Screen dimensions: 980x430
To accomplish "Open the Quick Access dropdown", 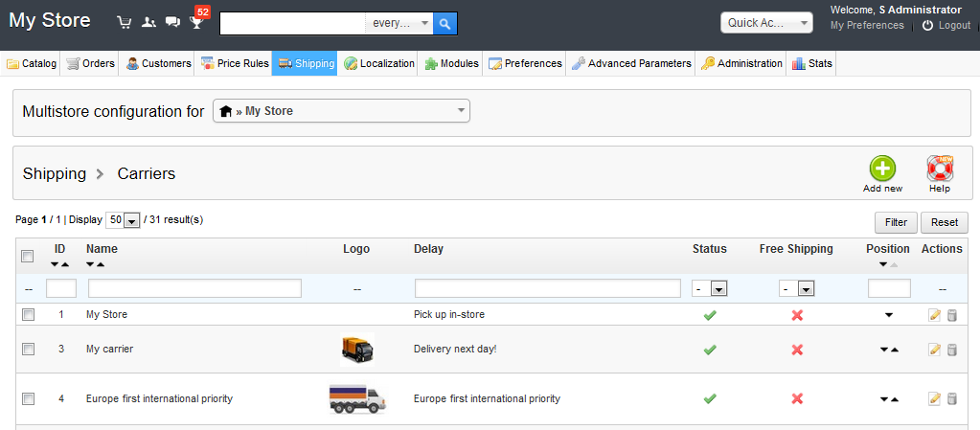I will [x=766, y=23].
